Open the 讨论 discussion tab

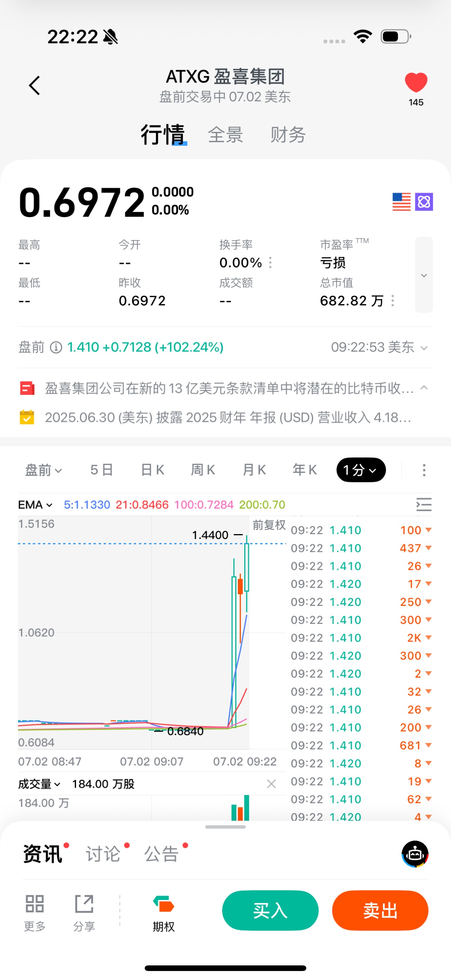(x=103, y=854)
